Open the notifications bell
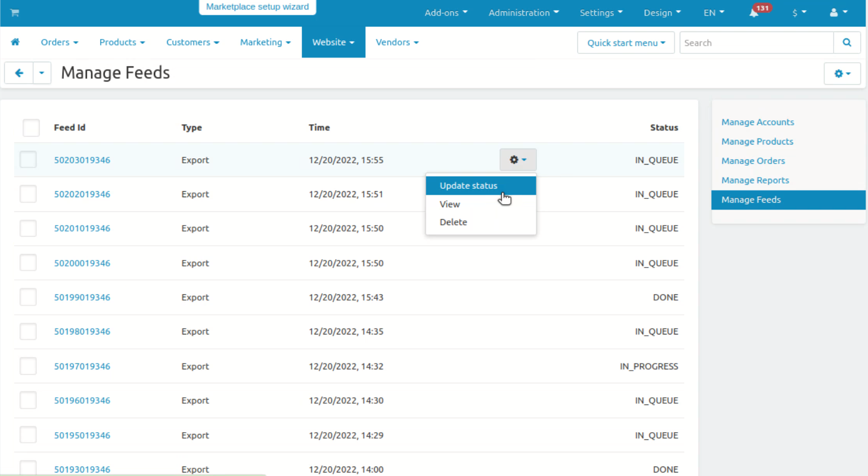This screenshot has height=476, width=868. (754, 13)
